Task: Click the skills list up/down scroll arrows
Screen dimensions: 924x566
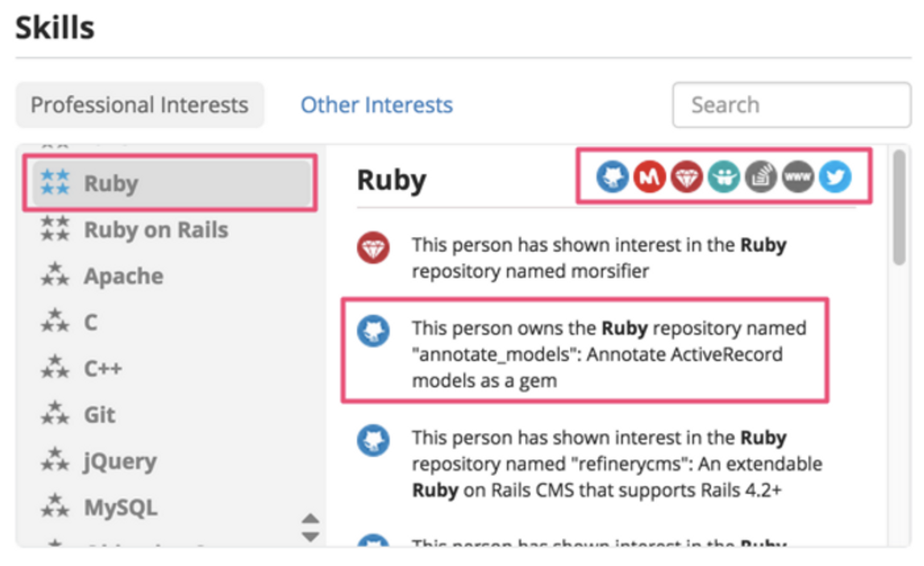Action: 310,527
